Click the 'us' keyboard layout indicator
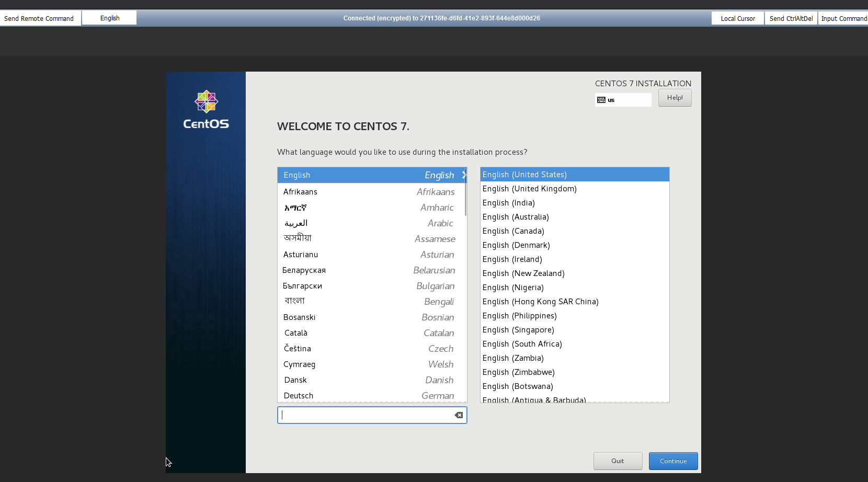This screenshot has height=482, width=868. click(623, 100)
